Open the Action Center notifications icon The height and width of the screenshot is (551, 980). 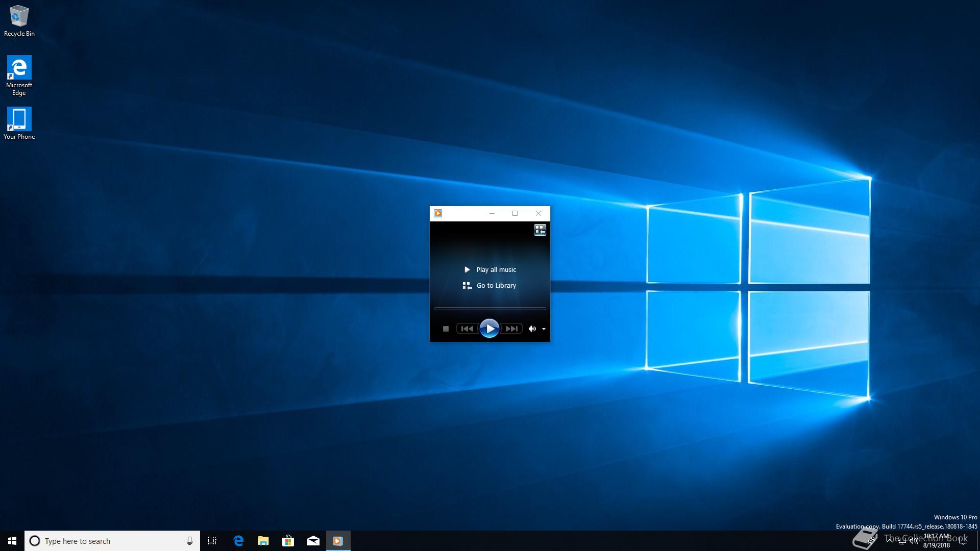click(963, 541)
